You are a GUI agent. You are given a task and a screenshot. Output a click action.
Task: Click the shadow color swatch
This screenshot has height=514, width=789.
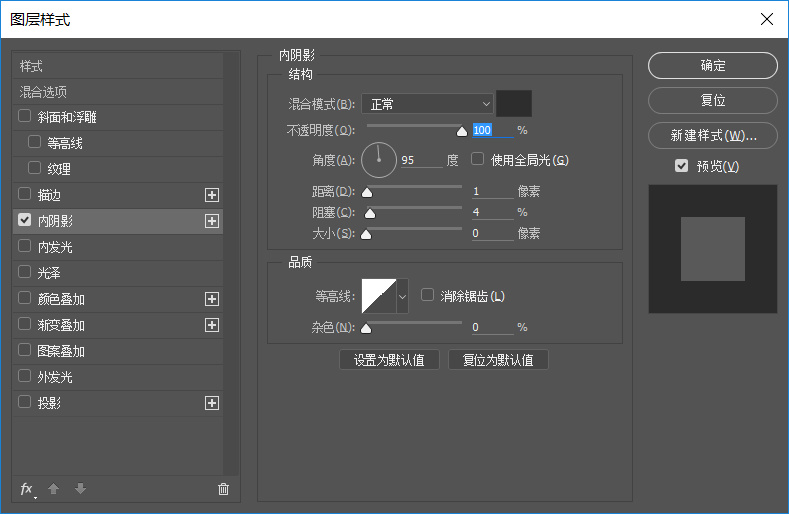(x=514, y=104)
